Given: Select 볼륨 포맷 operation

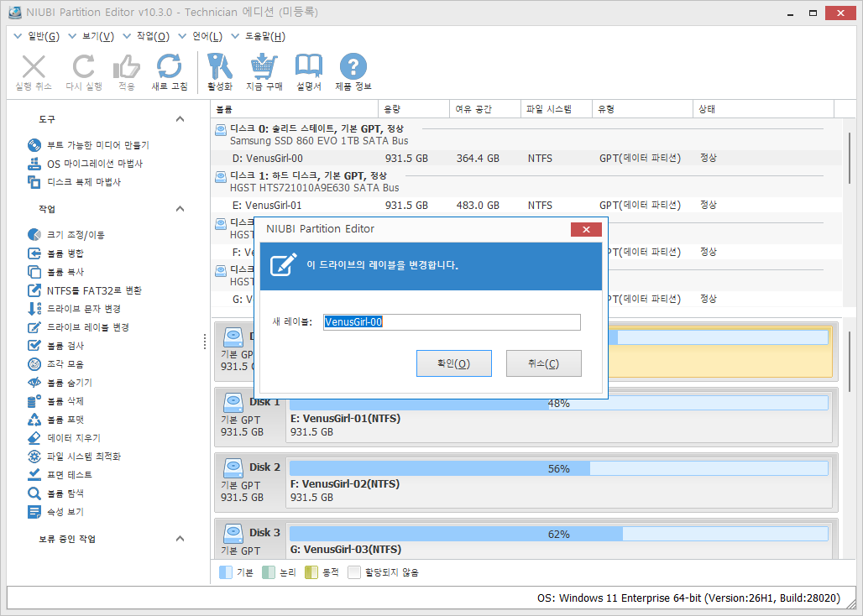Looking at the screenshot, I should tap(55, 420).
